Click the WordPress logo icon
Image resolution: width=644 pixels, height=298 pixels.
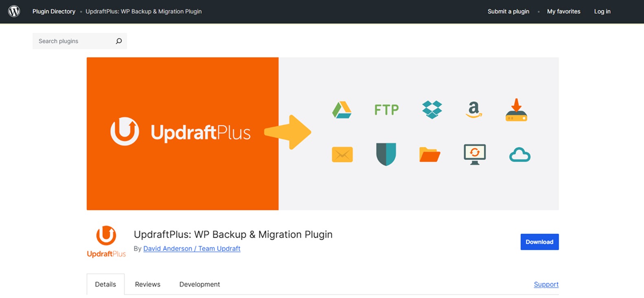click(14, 11)
